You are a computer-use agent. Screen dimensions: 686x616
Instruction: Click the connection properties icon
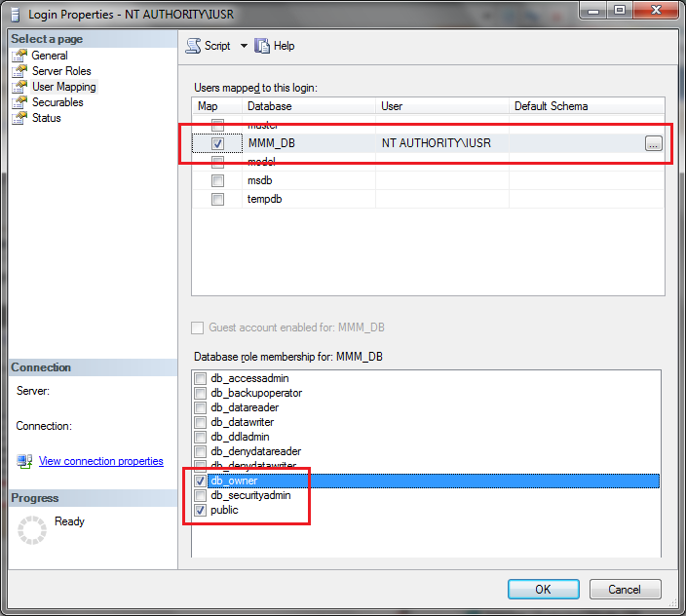(24, 461)
